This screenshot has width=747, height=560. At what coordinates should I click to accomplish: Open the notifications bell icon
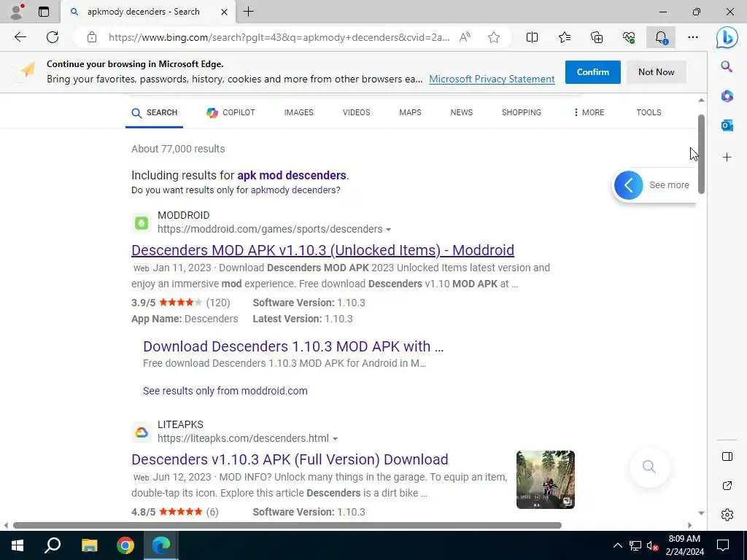point(661,37)
